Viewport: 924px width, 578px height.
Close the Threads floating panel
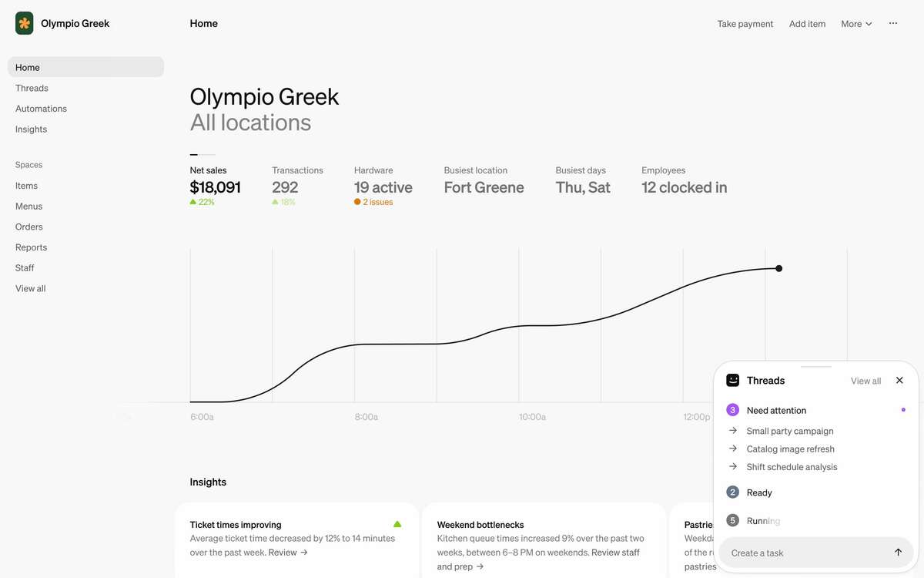coord(899,381)
